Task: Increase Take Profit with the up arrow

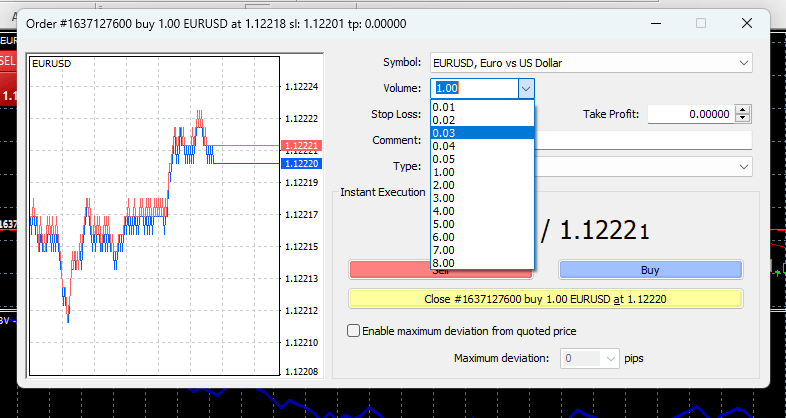Action: tap(743, 110)
